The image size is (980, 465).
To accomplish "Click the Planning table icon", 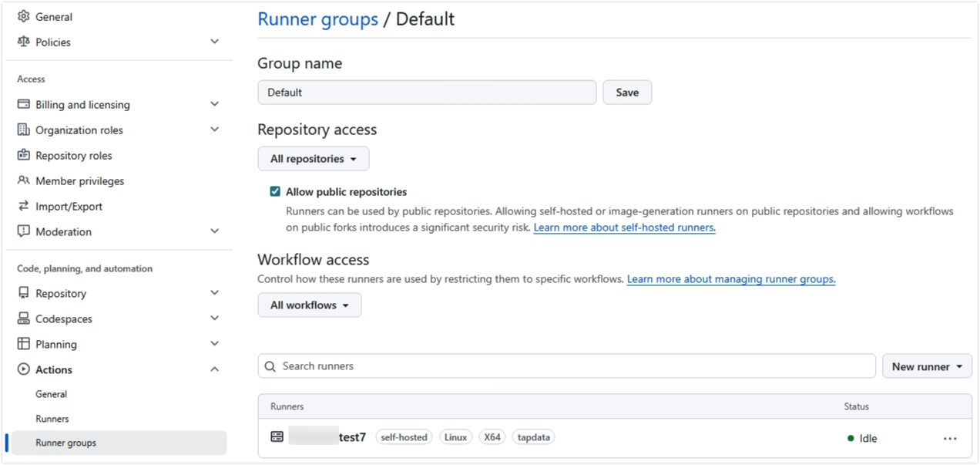I will click(x=24, y=344).
